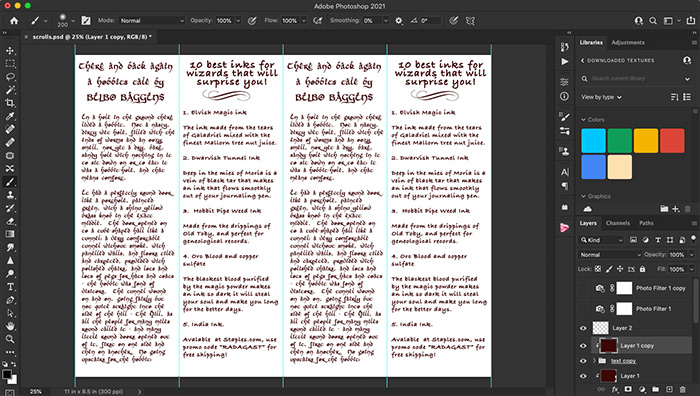This screenshot has width=700, height=396.
Task: Open the View by type dropdown
Action: (601, 97)
